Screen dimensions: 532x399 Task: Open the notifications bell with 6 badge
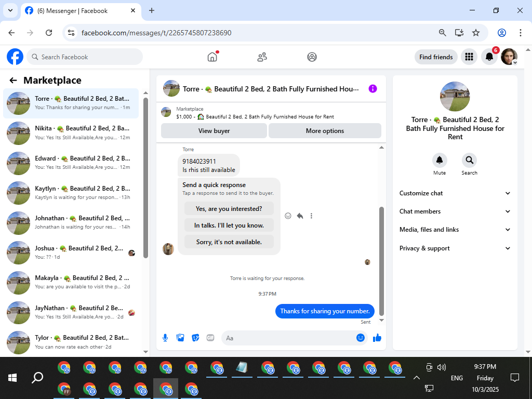point(489,57)
